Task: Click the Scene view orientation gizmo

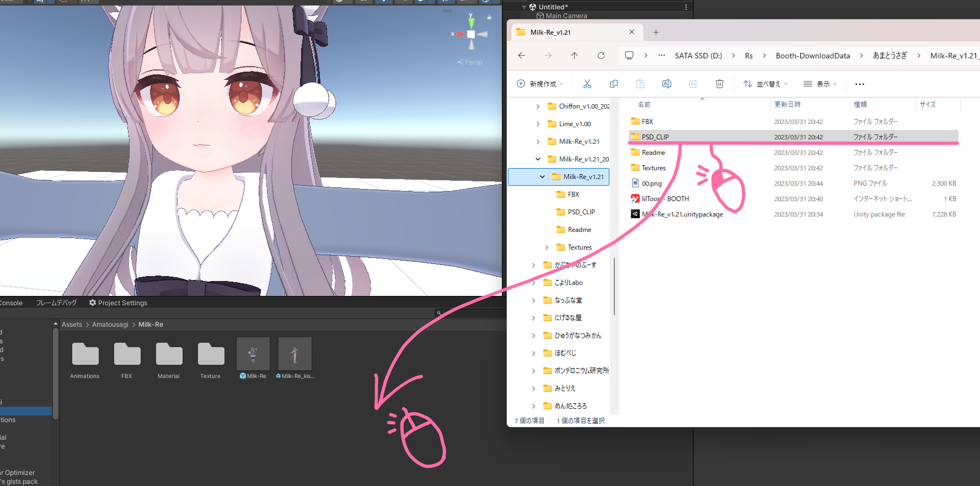Action: click(x=471, y=34)
